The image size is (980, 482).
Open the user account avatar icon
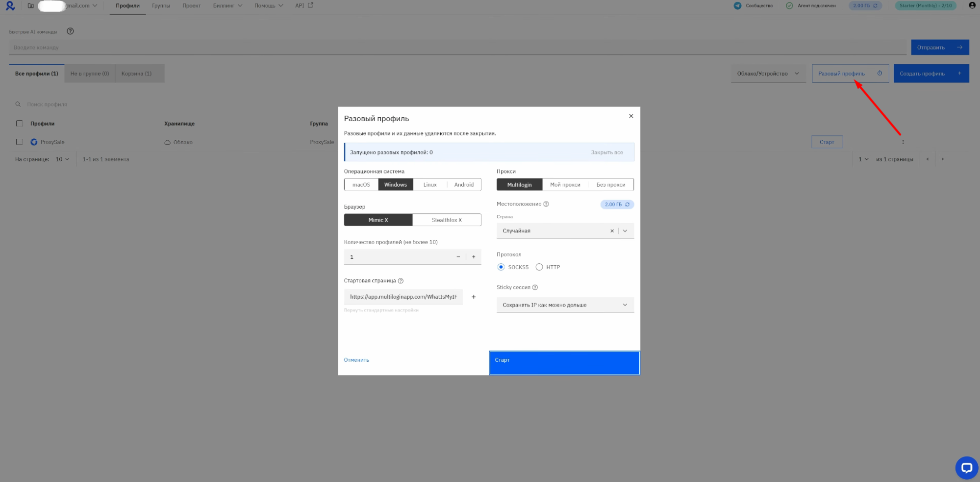972,5
